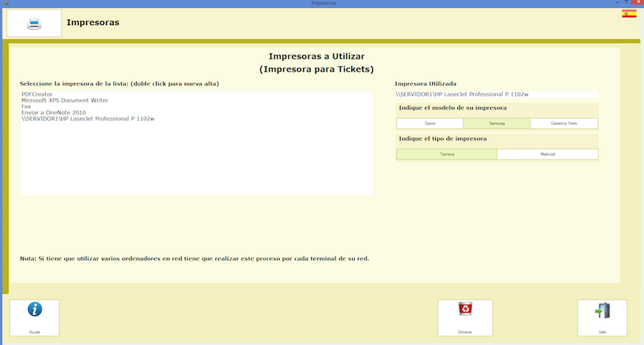Click the Spanish flag language icon
The width and height of the screenshot is (644, 345).
coord(629,13)
